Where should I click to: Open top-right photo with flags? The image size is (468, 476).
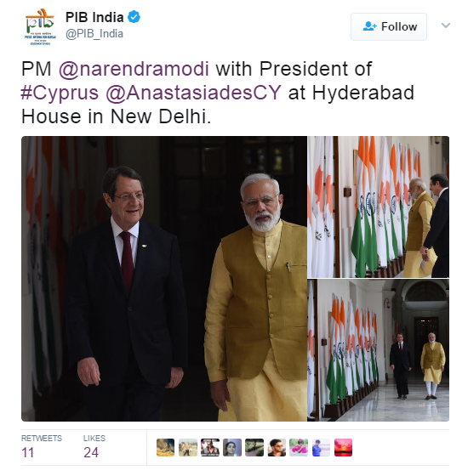[x=379, y=207]
